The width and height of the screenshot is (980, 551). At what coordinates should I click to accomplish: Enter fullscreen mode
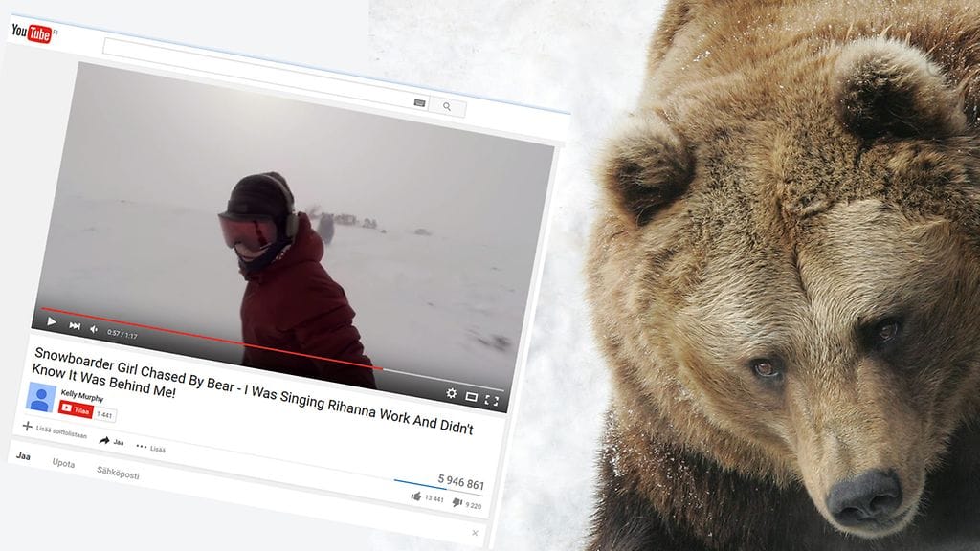click(492, 401)
